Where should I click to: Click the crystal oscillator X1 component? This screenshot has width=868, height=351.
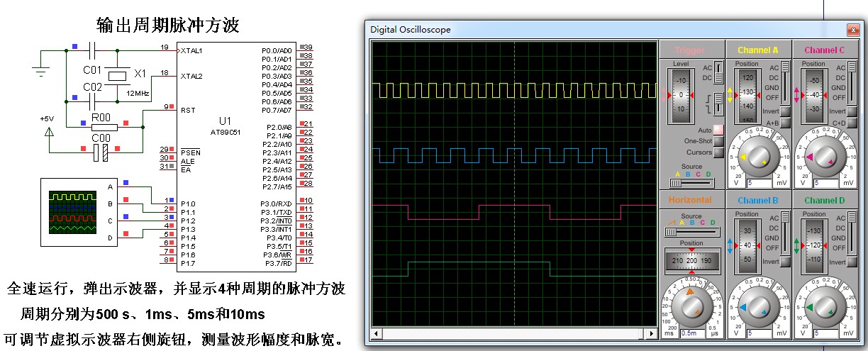[x=118, y=75]
